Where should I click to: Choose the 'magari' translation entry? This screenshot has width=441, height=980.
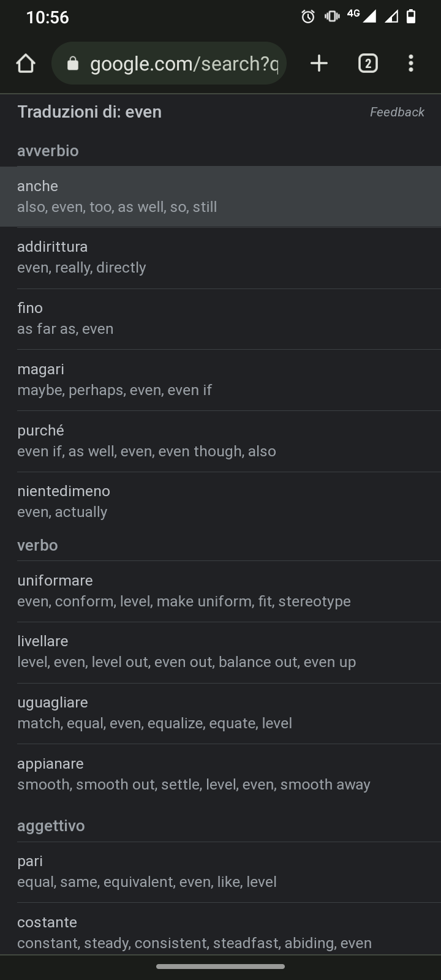221,380
